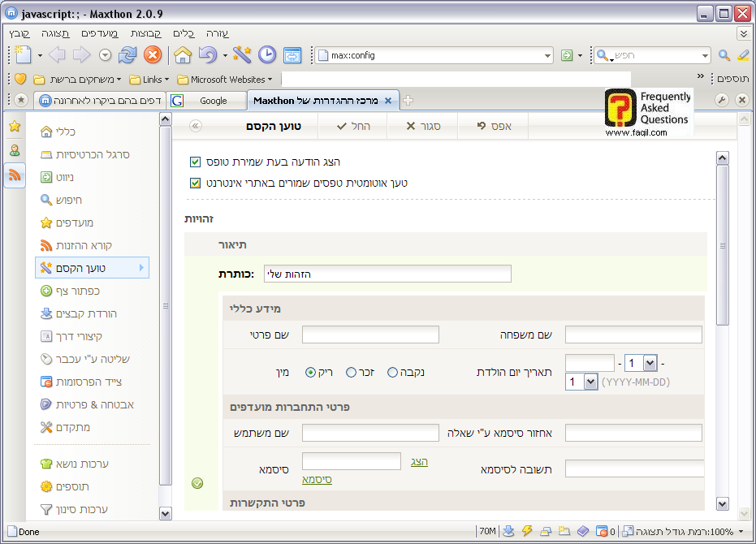Image resolution: width=756 pixels, height=544 pixels.
Task: Click the download manager status bar icon
Action: click(509, 532)
